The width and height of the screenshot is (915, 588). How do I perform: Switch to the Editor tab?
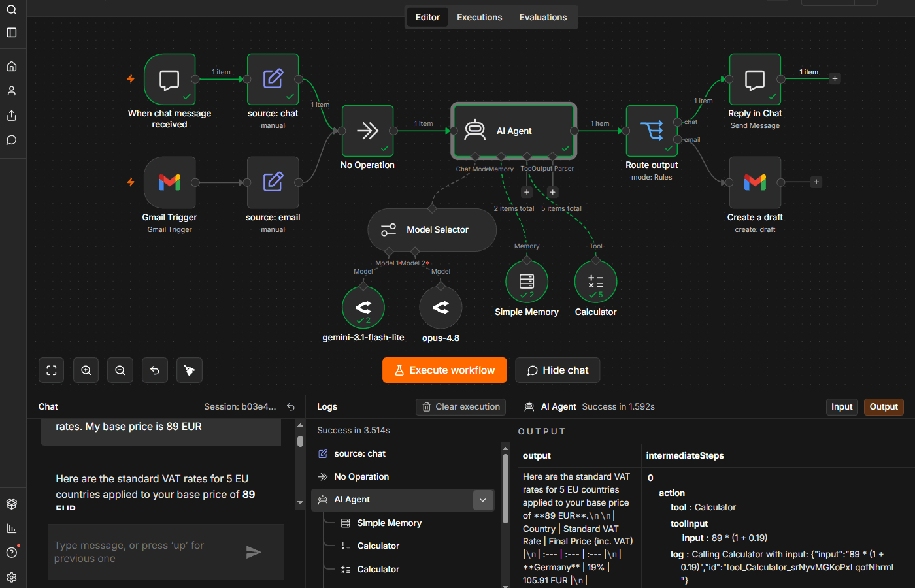[427, 17]
